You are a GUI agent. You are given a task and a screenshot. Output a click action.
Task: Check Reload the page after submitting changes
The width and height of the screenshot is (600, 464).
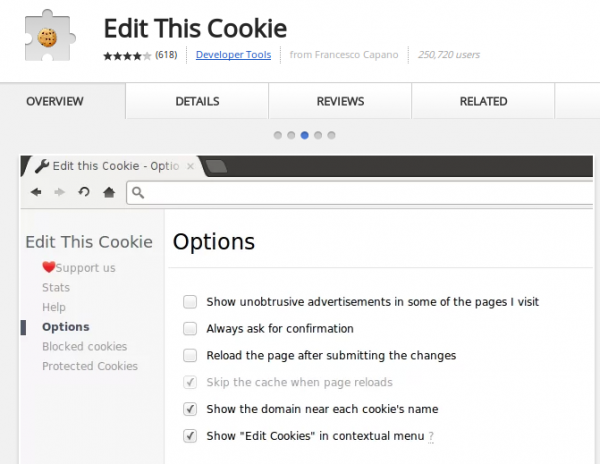(190, 355)
